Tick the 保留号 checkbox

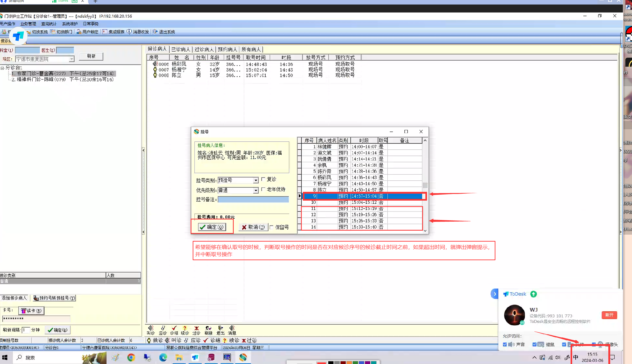click(271, 227)
